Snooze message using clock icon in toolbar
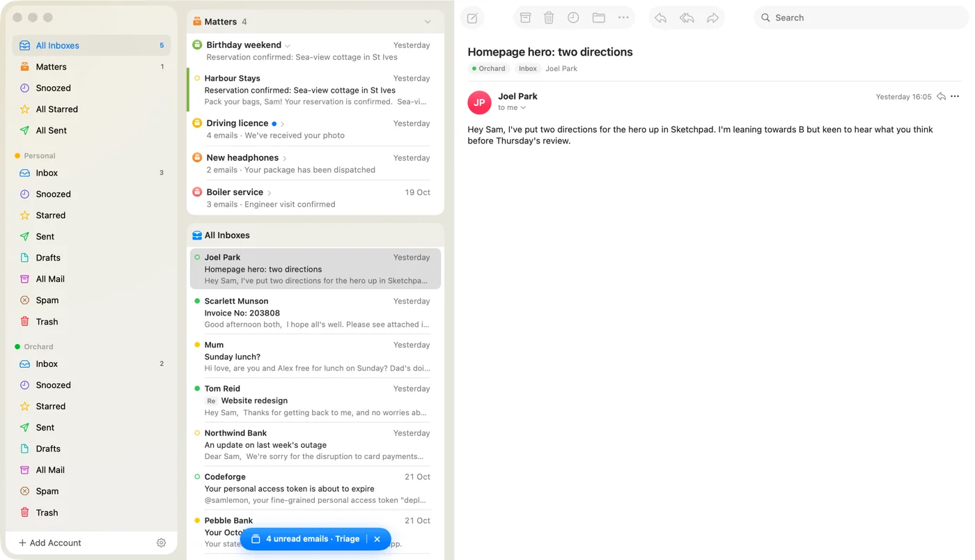Screen dimensions: 975x560 (x=573, y=18)
